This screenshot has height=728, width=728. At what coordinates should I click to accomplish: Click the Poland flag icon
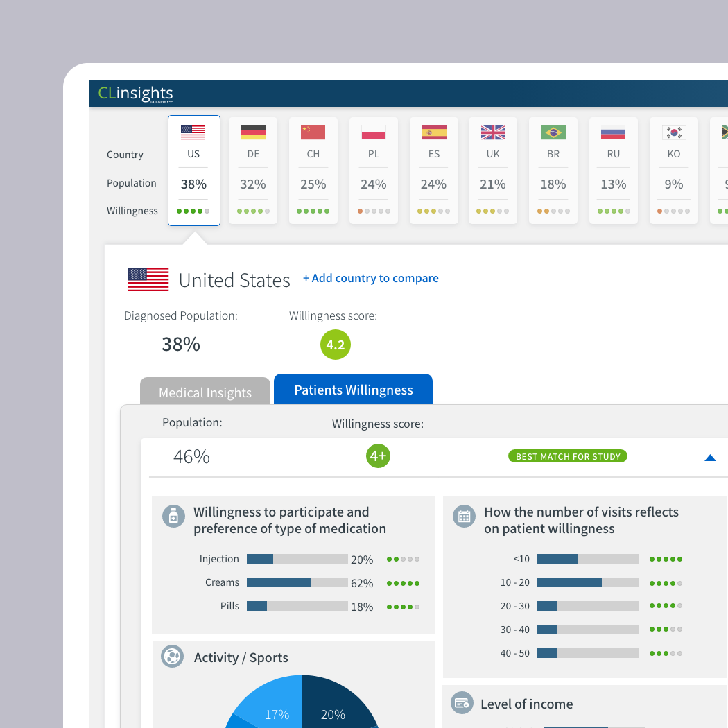click(374, 132)
